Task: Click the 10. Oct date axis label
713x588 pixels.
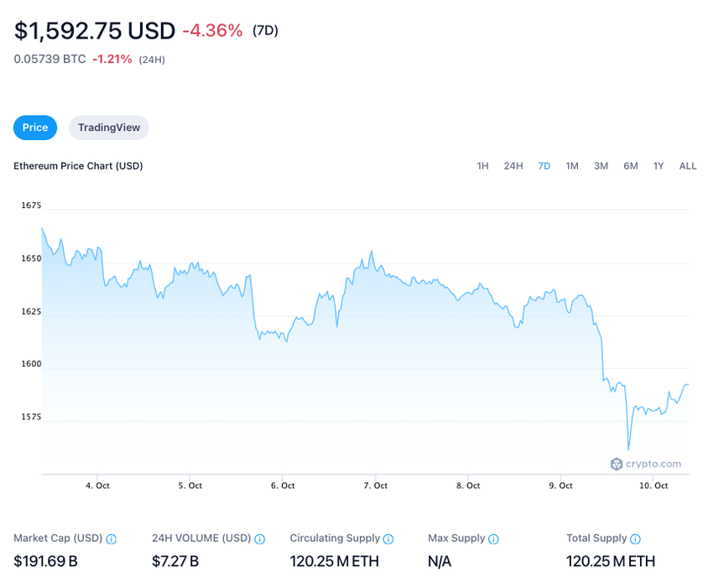Action: (653, 486)
